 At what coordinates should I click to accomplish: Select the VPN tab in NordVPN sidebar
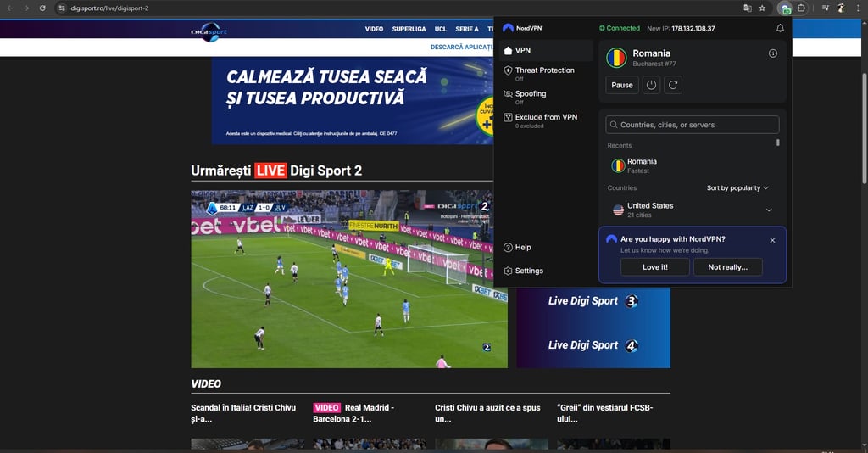(546, 50)
